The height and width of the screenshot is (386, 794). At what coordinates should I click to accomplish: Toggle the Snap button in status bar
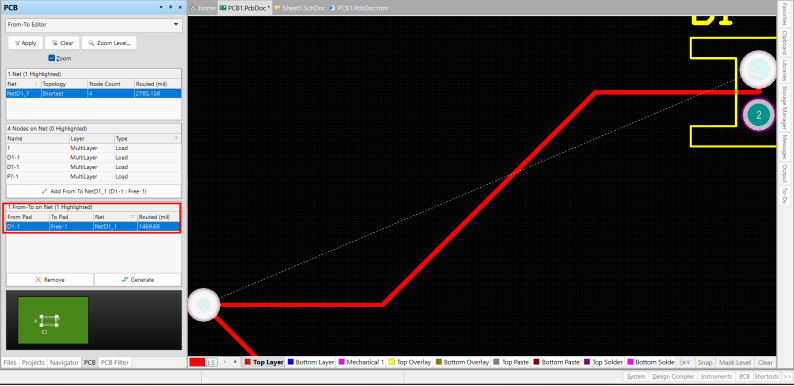tap(705, 362)
